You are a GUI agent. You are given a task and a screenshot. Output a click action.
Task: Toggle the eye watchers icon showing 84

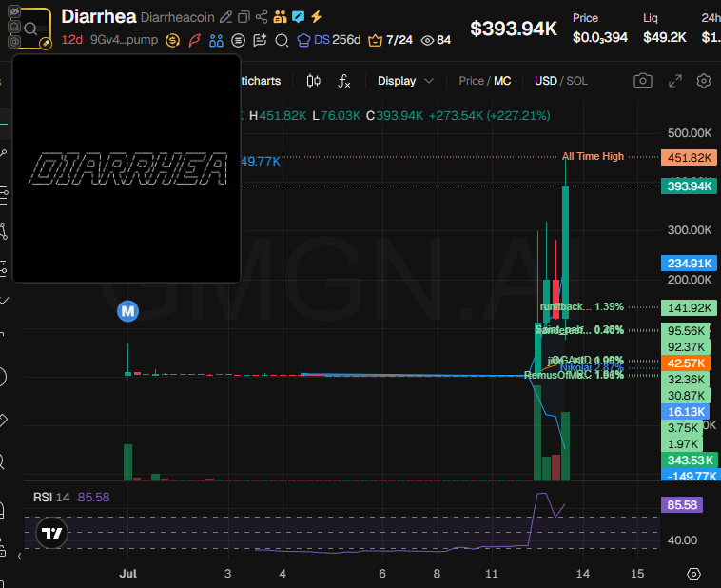click(x=436, y=40)
